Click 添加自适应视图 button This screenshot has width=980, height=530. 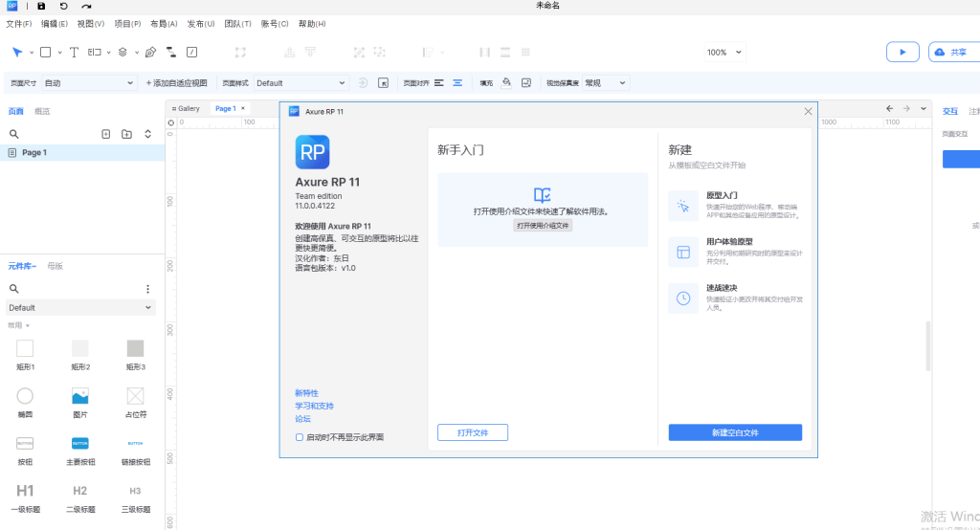click(x=176, y=83)
